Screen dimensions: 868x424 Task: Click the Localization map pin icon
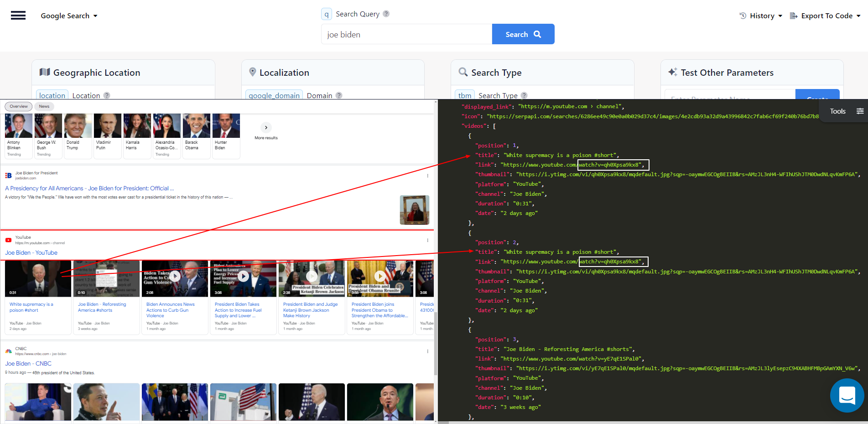pyautogui.click(x=253, y=72)
